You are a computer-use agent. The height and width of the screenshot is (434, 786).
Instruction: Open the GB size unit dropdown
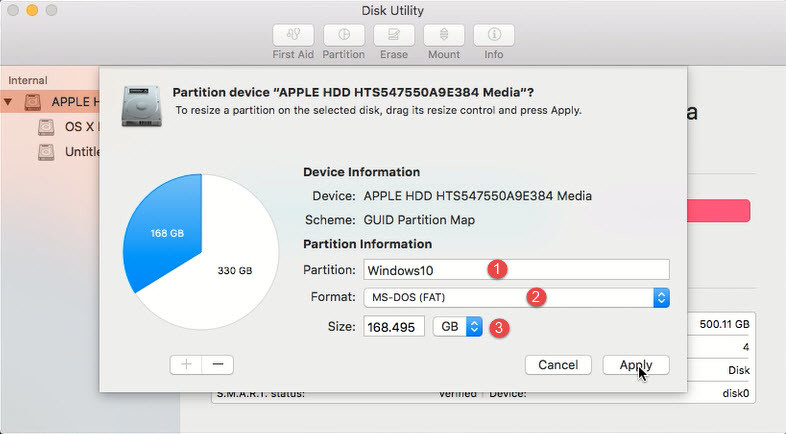coord(458,327)
